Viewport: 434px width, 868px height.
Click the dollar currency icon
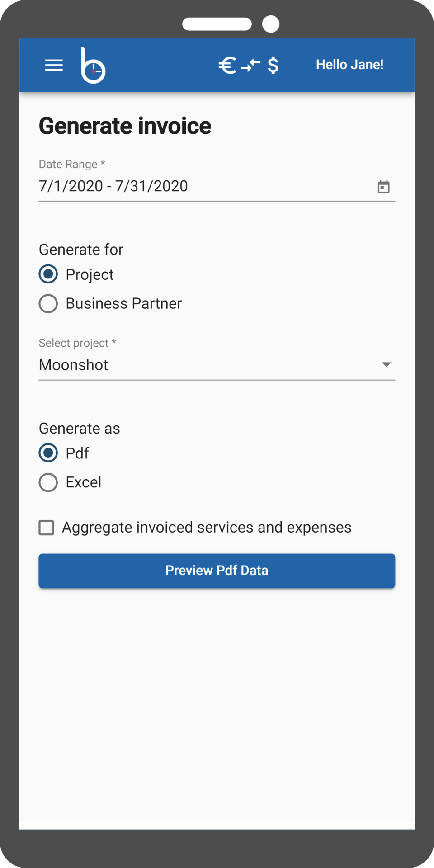[x=273, y=66]
